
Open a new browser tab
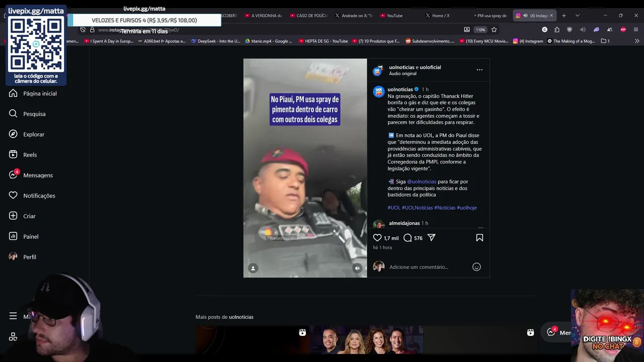click(563, 16)
